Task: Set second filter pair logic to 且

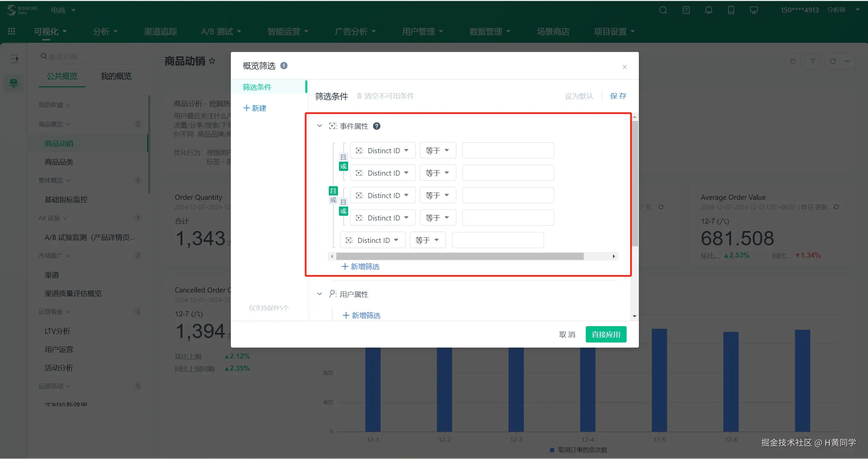Action: (343, 202)
